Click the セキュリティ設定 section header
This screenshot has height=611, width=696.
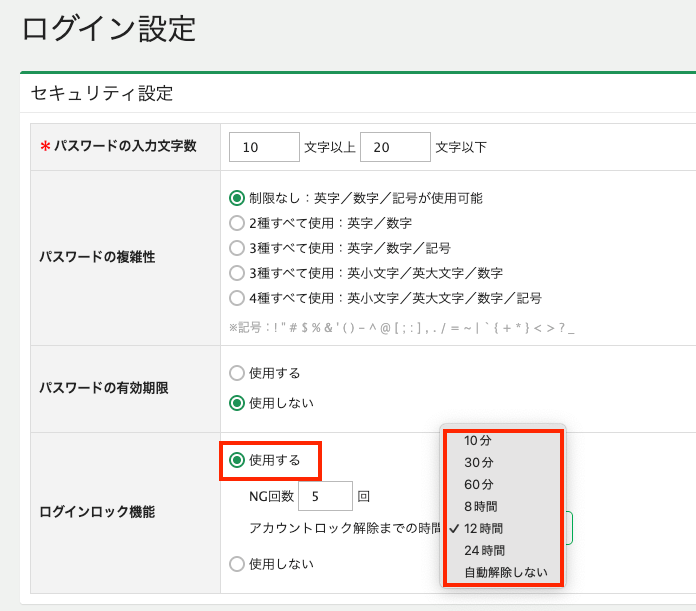(102, 94)
